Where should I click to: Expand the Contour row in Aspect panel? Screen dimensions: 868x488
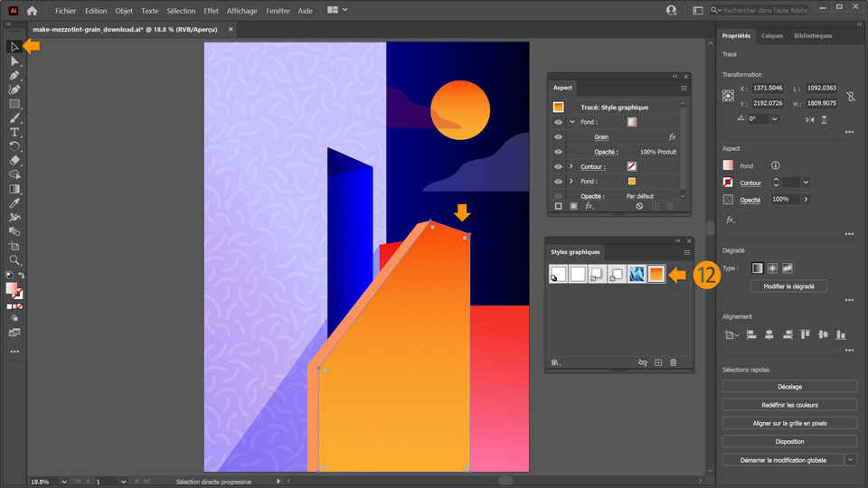click(571, 166)
